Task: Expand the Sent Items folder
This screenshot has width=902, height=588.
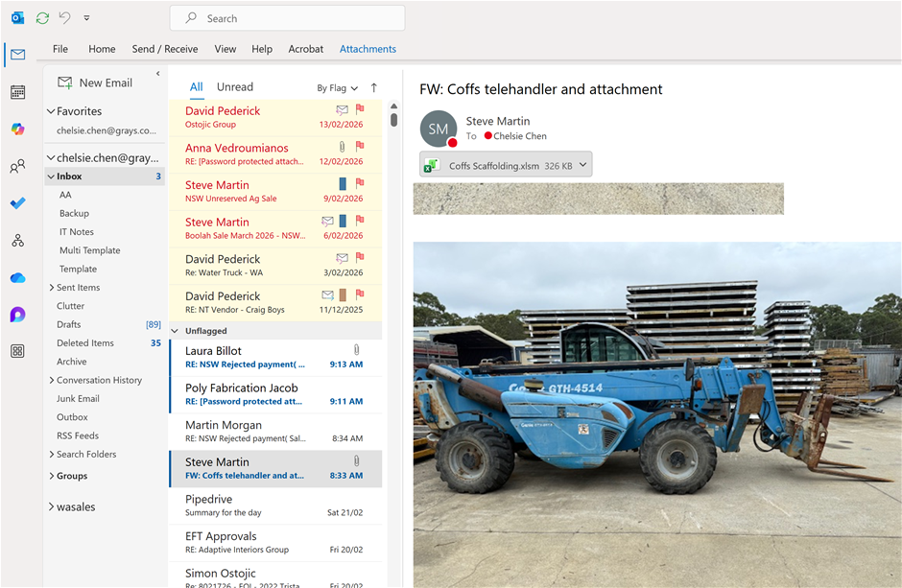Action: pyautogui.click(x=52, y=288)
